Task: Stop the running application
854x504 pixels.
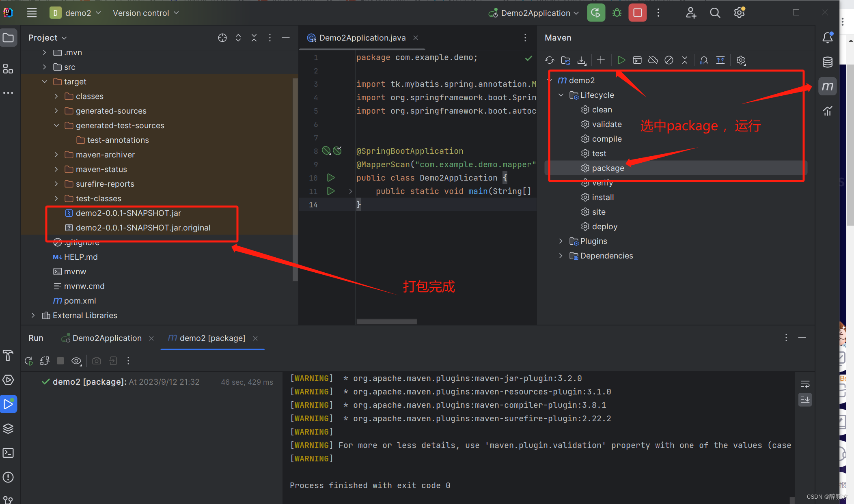Action: click(x=637, y=13)
